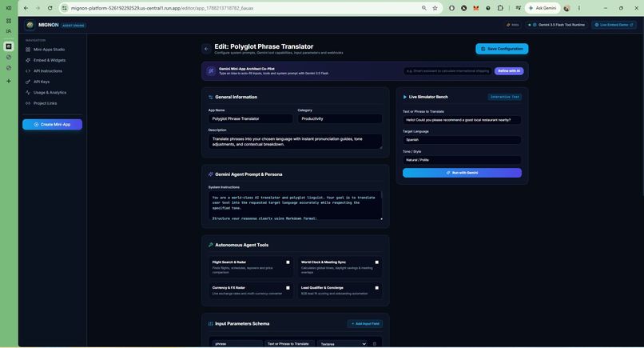Click Ask Gemini in browser toolbar
The width and height of the screenshot is (644, 348).
(543, 8)
